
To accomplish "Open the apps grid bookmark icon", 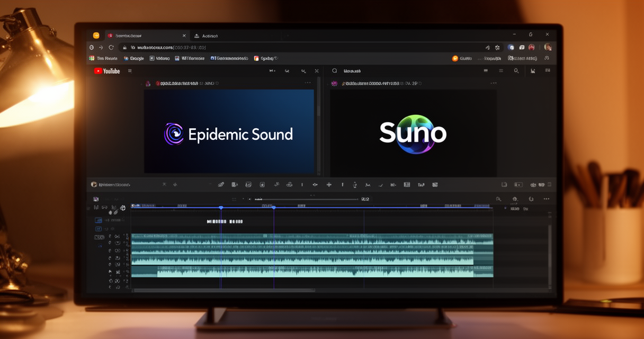I will coord(92,58).
